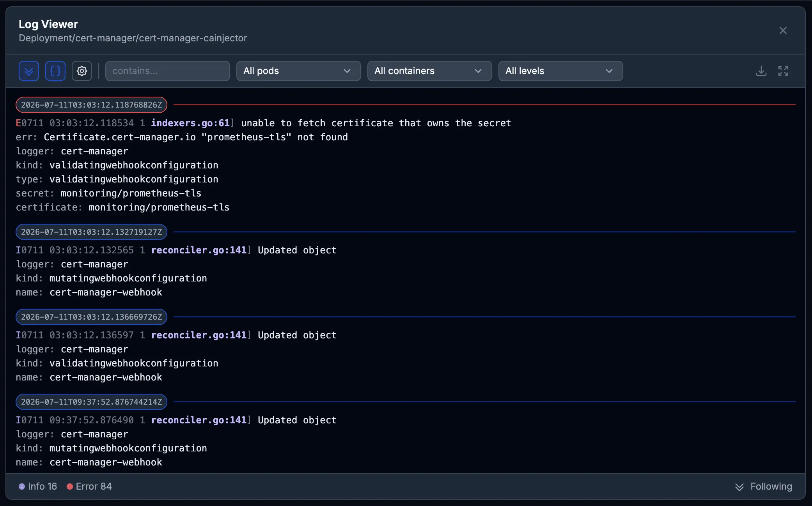Screen dimensions: 812x506
Task: Click the 'certificate: monitoring/prometheus-tls' line
Action: (x=122, y=207)
